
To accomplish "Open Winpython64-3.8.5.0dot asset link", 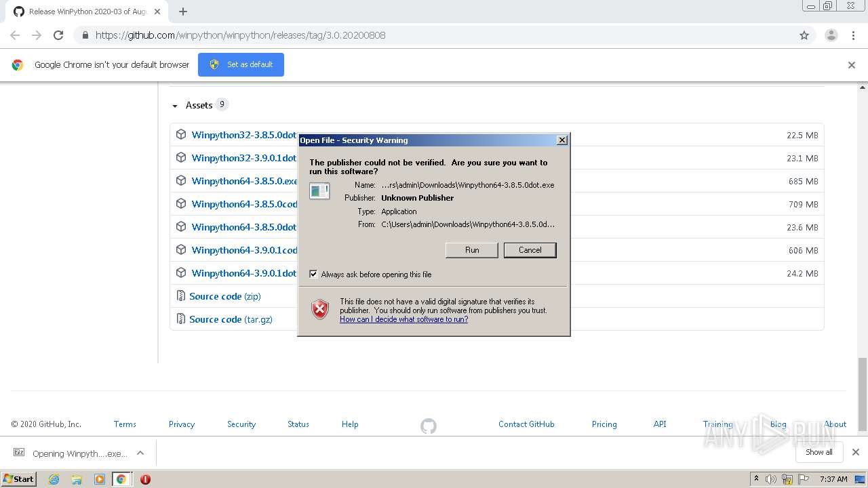I will coord(244,227).
